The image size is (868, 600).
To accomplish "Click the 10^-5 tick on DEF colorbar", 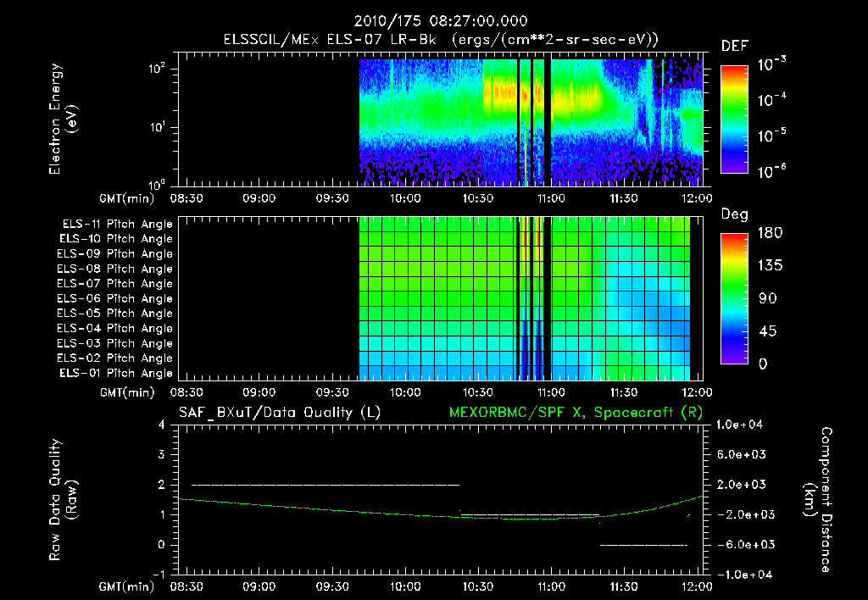I will [x=771, y=136].
